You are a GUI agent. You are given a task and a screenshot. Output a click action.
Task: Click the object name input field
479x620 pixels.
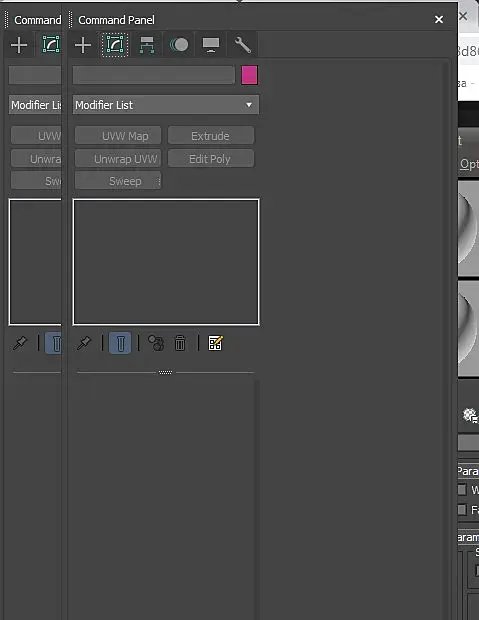(154, 75)
